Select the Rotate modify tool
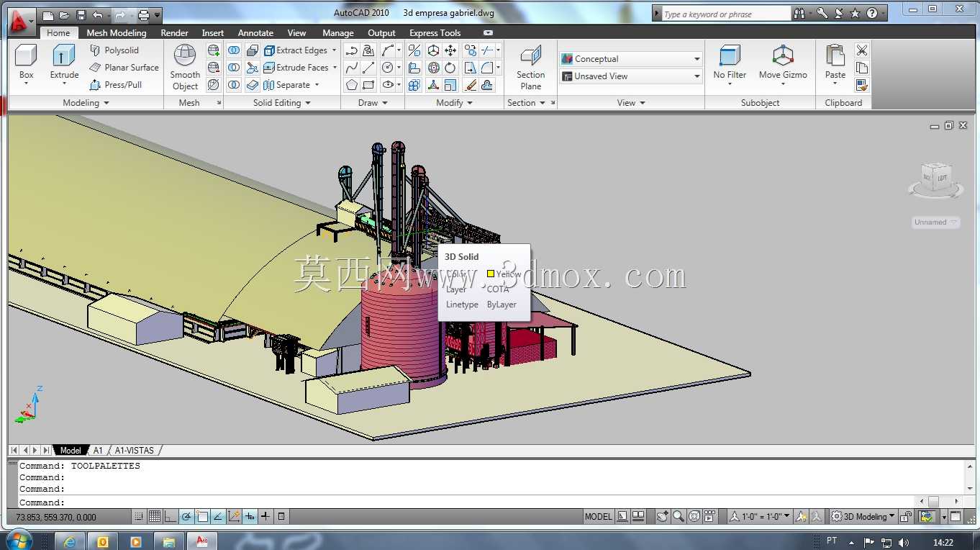980x550 pixels. (x=450, y=68)
